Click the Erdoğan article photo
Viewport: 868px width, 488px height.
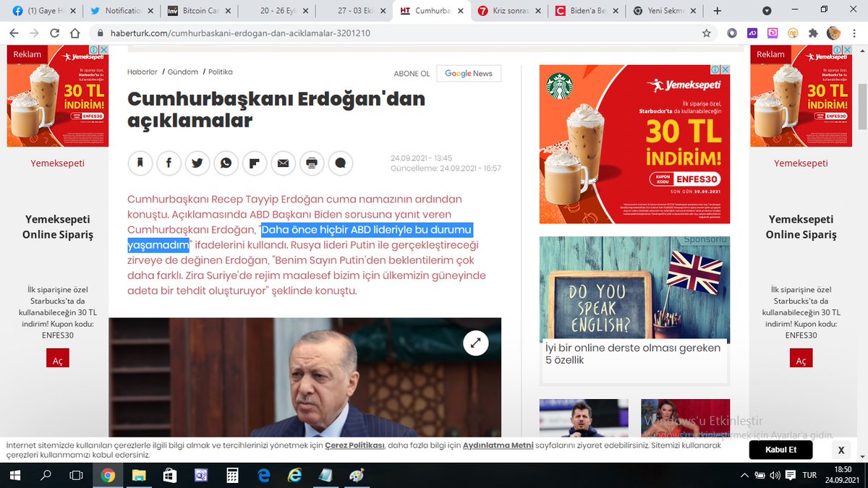tap(305, 377)
